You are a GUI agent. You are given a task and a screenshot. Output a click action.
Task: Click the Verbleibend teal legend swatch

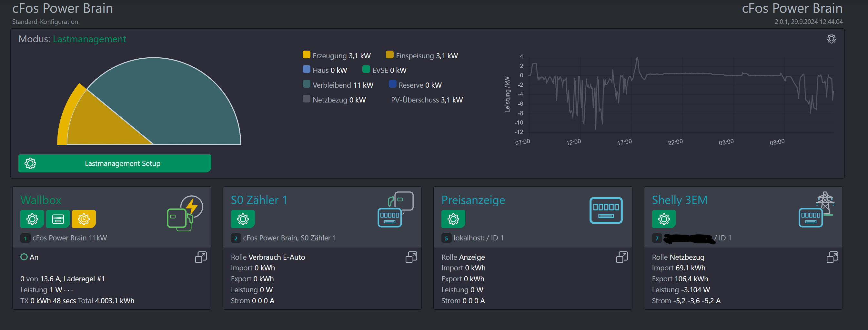pyautogui.click(x=306, y=84)
